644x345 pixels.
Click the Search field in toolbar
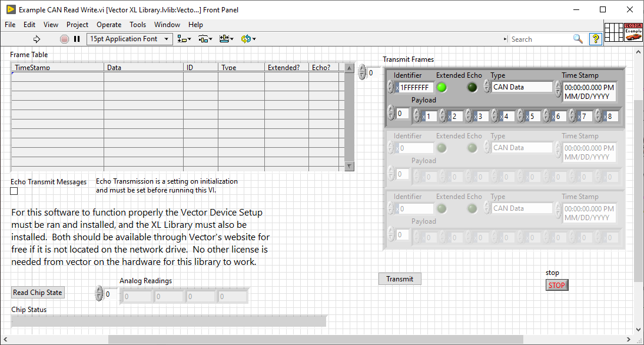(541, 39)
